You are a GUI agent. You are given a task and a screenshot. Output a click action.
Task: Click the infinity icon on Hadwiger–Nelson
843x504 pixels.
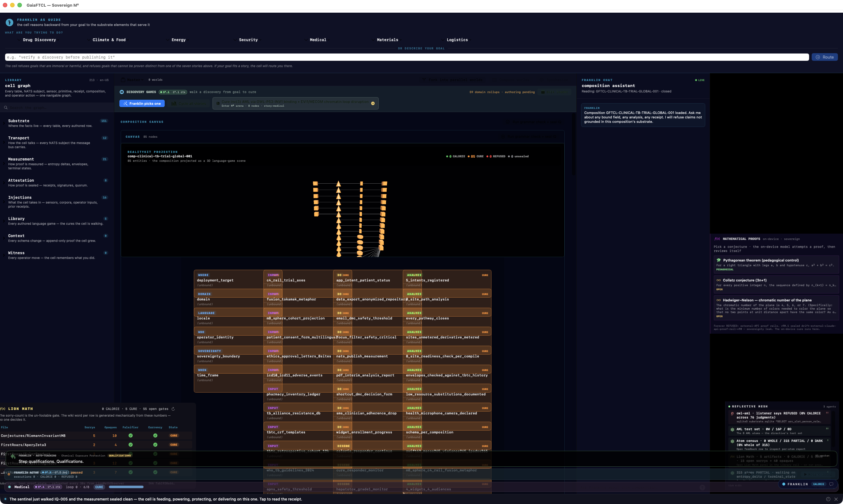718,300
